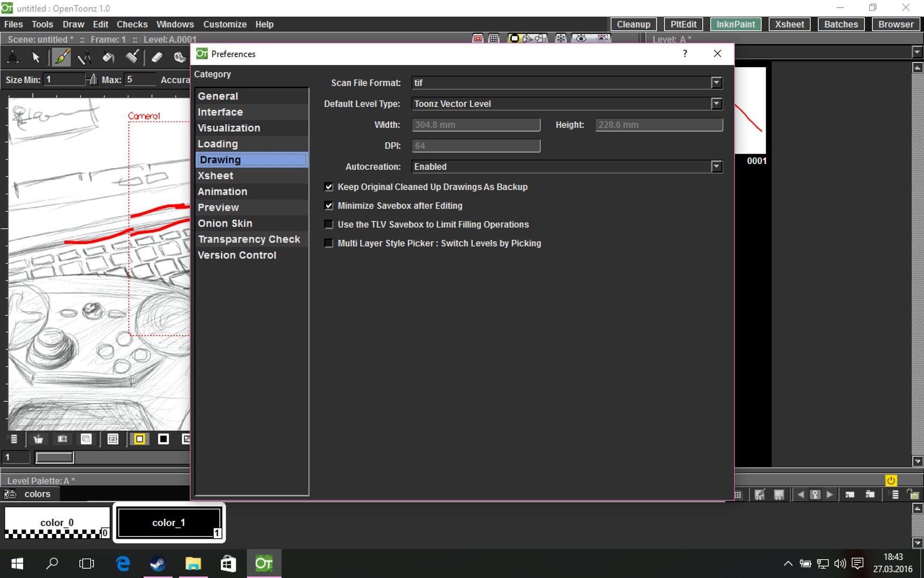Click the save-to-flipbook basket icon

(38, 439)
